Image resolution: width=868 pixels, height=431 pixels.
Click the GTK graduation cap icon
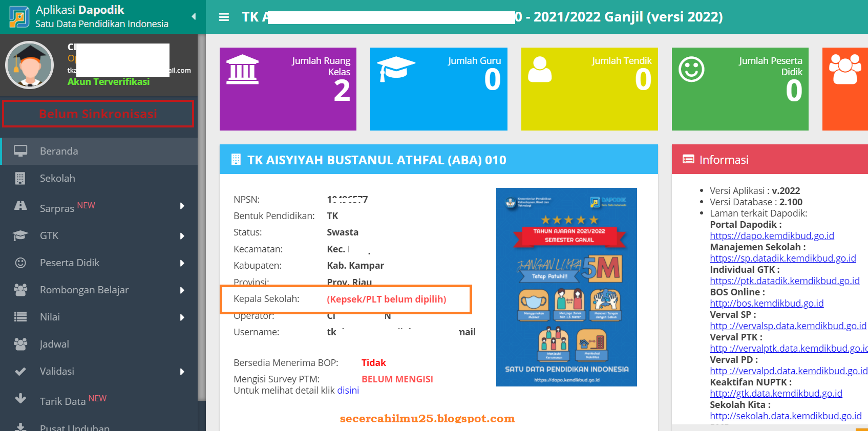pos(20,235)
